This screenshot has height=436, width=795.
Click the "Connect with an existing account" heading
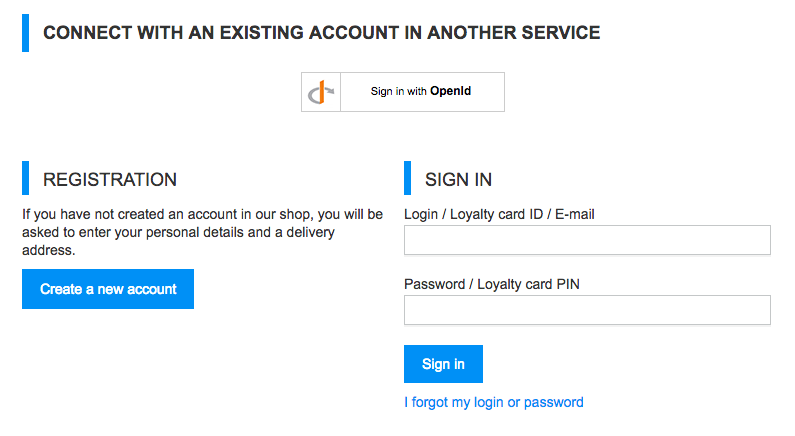click(321, 33)
